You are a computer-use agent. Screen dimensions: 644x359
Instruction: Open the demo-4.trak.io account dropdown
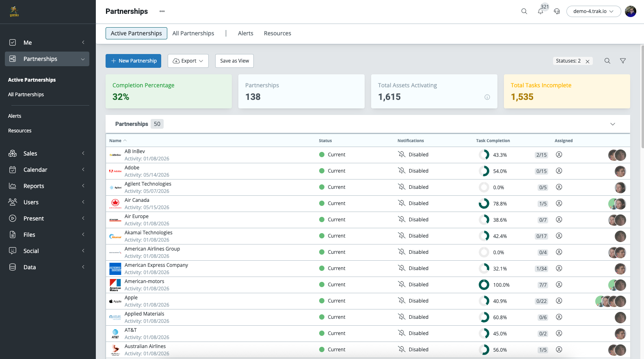[594, 11]
